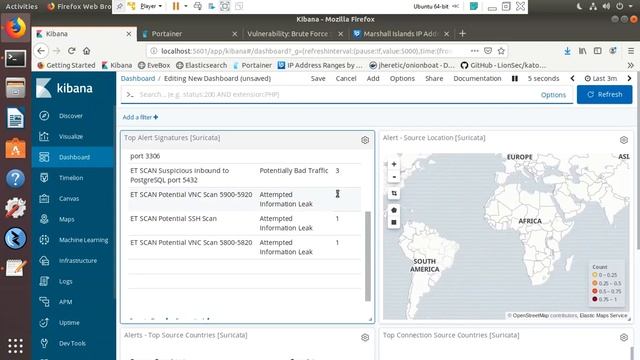Open Timelion from the sidebar
Image resolution: width=640 pixels, height=360 pixels.
(71, 178)
